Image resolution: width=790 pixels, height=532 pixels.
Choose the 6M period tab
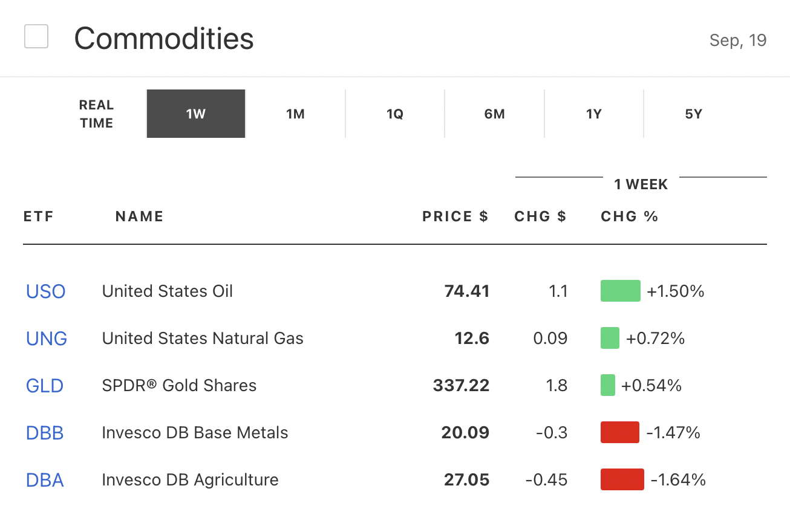tap(494, 114)
